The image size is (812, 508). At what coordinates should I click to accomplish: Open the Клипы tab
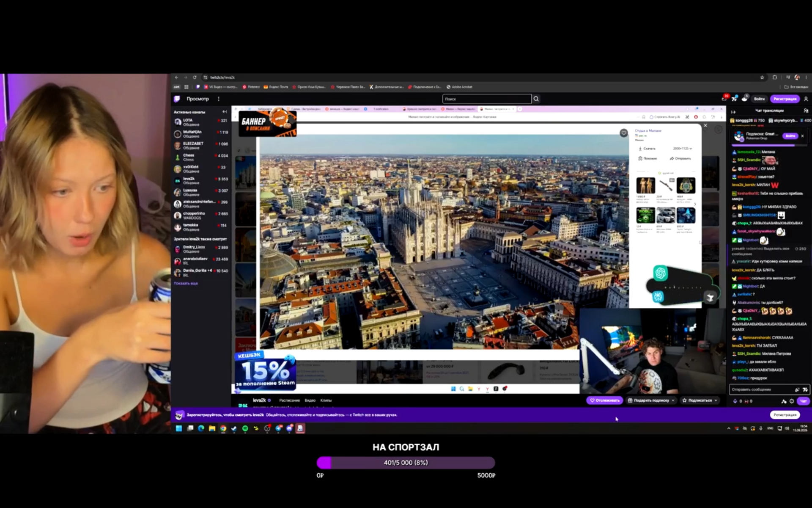(326, 400)
